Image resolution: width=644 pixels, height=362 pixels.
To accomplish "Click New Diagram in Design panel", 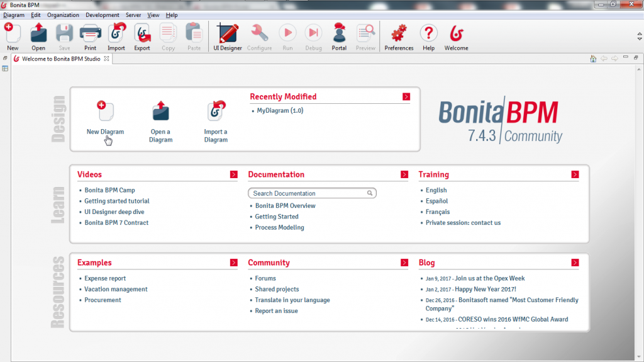I will pyautogui.click(x=105, y=117).
